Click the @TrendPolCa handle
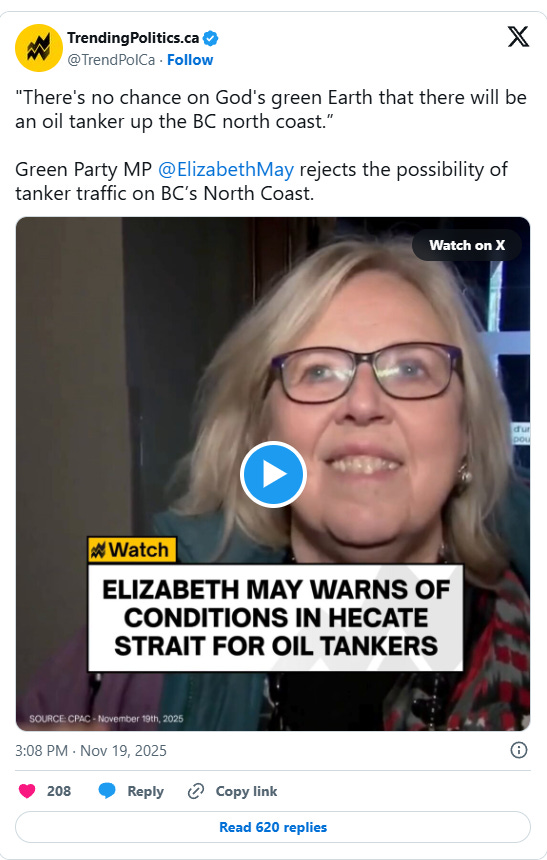The height and width of the screenshot is (860, 547). point(111,60)
